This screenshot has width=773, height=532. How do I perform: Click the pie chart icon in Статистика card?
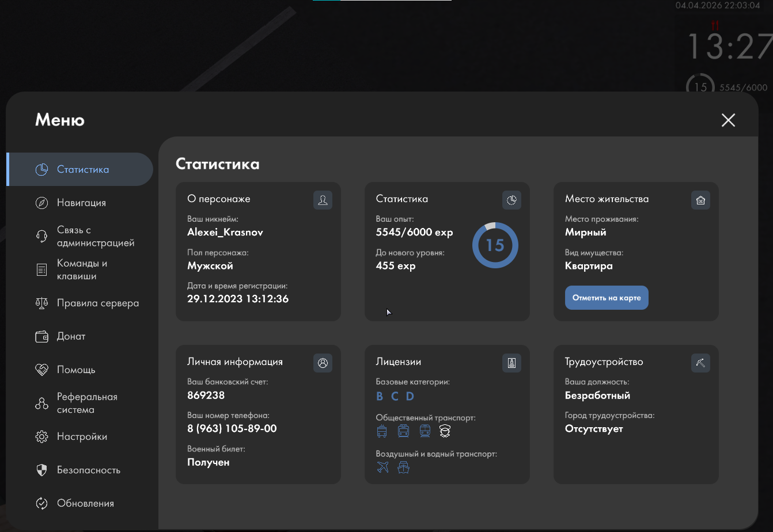511,200
